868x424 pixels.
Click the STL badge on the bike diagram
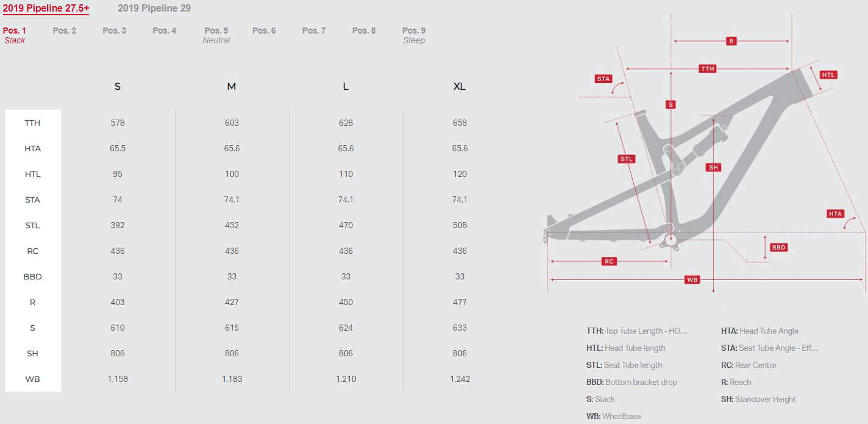point(627,159)
